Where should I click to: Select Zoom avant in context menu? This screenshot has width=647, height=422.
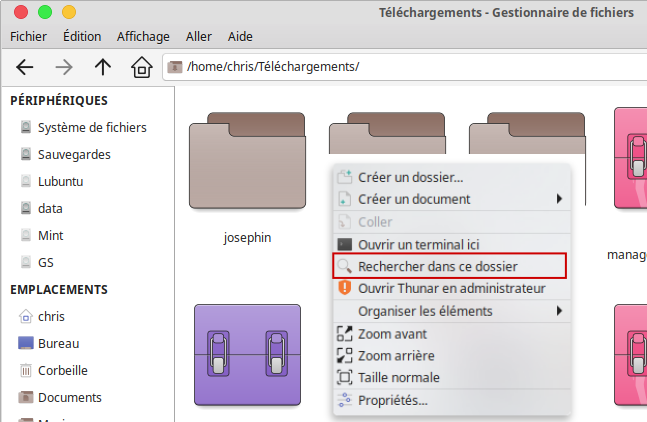tap(452, 334)
